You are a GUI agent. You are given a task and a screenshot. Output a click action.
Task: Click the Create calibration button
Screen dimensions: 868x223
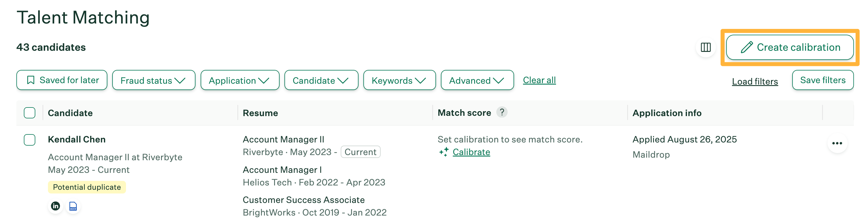790,47
